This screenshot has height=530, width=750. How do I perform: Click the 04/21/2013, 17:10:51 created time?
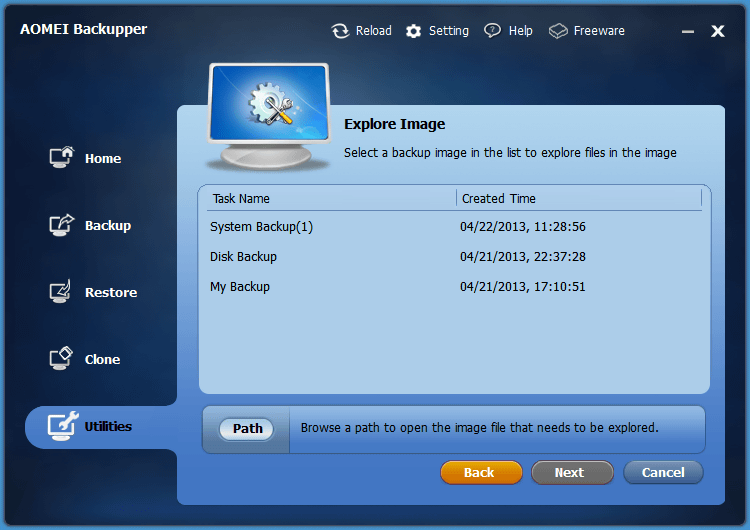point(522,287)
